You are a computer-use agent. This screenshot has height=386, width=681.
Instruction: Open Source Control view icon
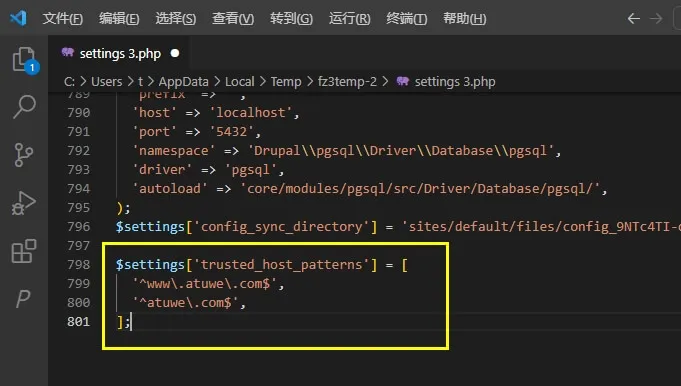[24, 155]
